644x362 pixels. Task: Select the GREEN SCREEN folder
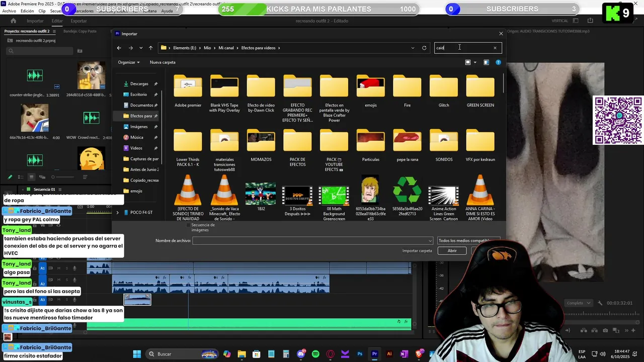[x=480, y=90]
